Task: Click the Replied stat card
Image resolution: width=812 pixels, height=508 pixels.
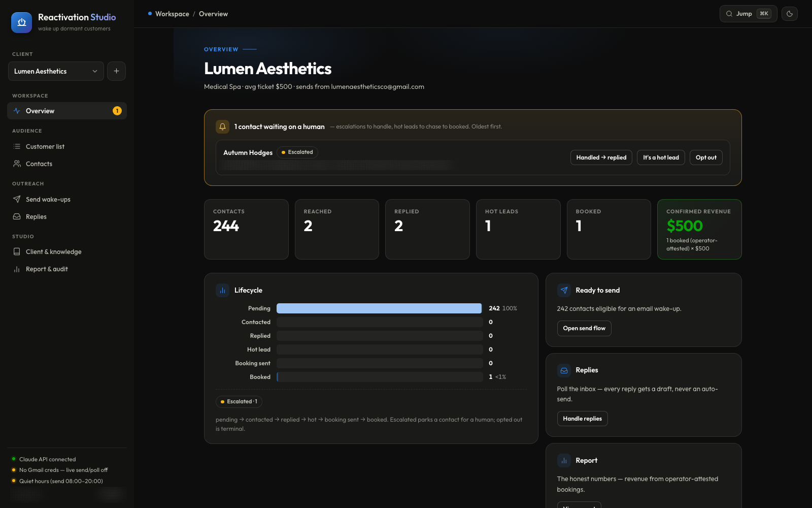Action: 427,229
